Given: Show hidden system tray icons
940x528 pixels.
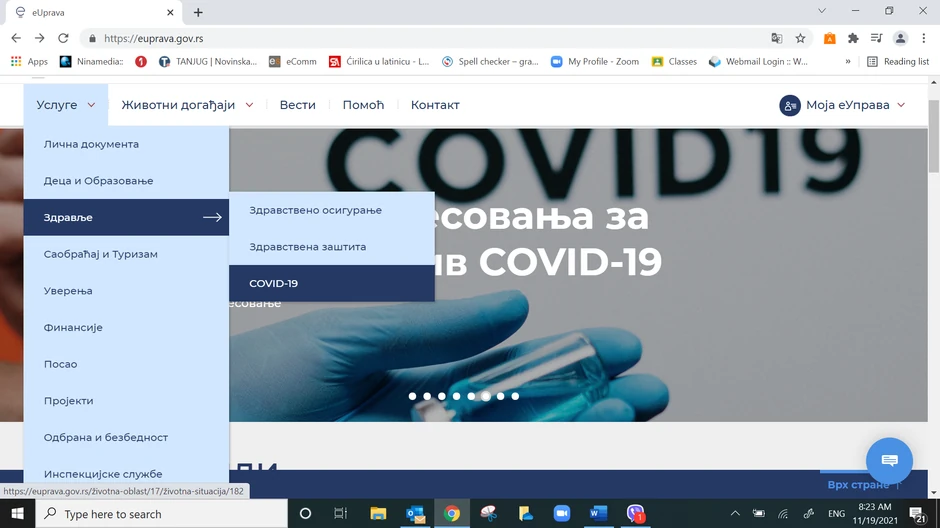Looking at the screenshot, I should click(735, 514).
